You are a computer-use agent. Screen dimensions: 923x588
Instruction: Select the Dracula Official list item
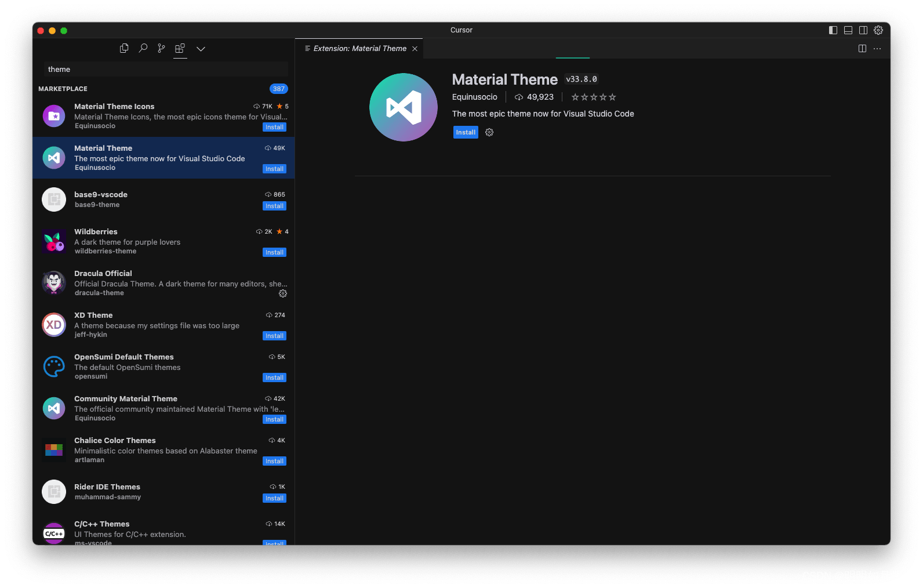click(163, 283)
